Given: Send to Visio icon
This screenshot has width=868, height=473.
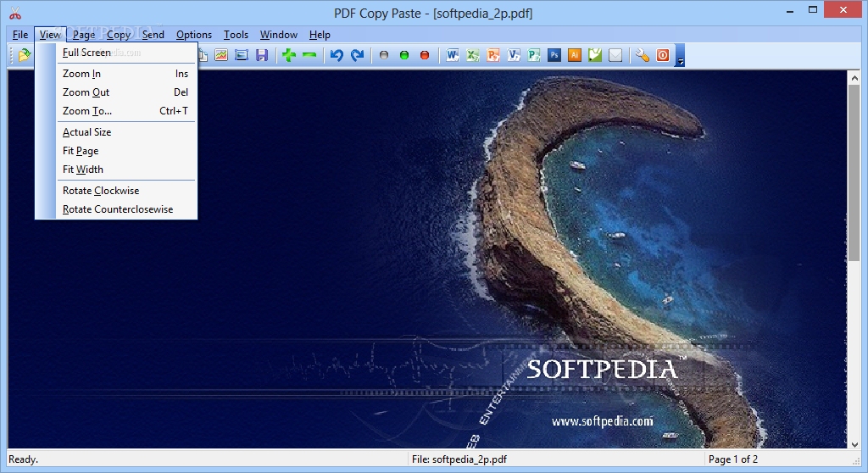Looking at the screenshot, I should 514,55.
